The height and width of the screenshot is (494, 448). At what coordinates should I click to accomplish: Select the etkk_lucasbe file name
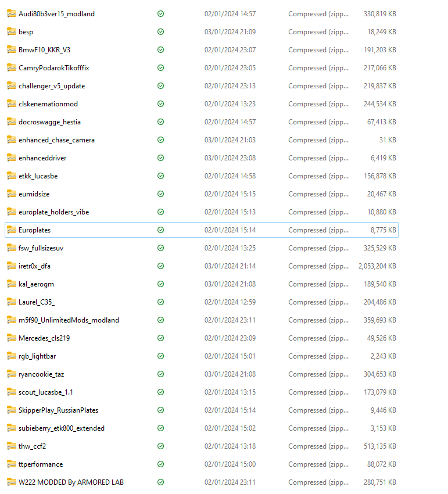(38, 176)
